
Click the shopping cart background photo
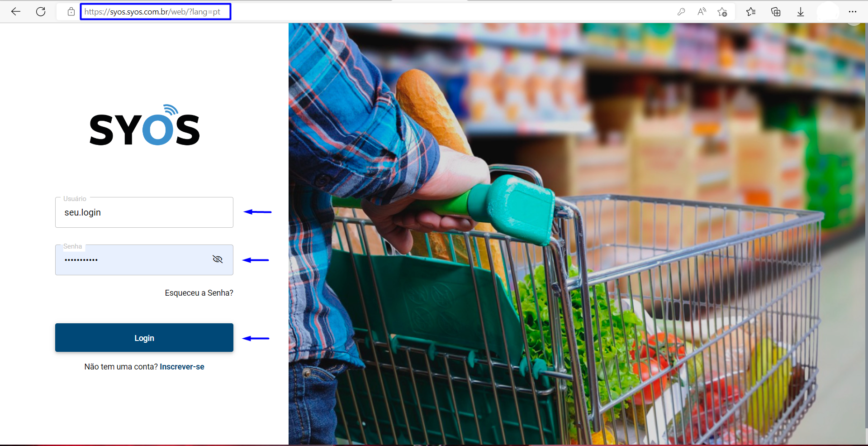click(x=578, y=234)
